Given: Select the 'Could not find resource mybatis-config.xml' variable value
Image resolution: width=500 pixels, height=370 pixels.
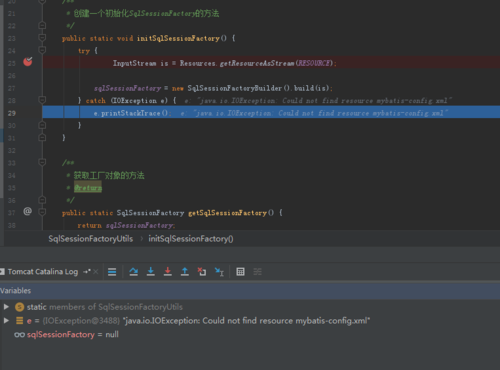Looking at the screenshot, I should 246,321.
